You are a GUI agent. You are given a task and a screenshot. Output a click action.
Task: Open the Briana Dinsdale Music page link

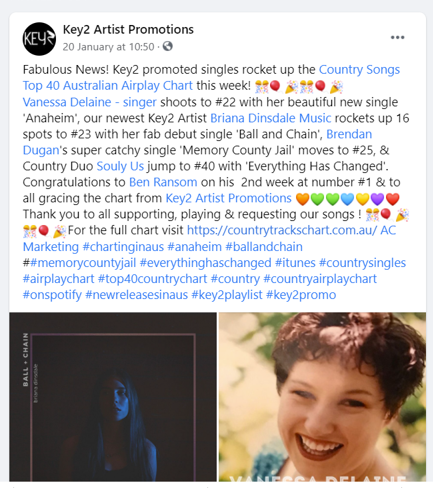tap(271, 118)
